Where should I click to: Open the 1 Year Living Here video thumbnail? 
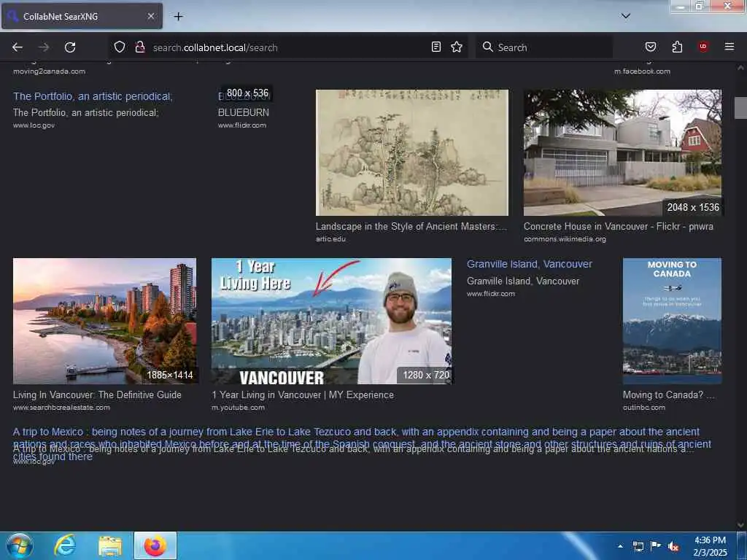331,321
